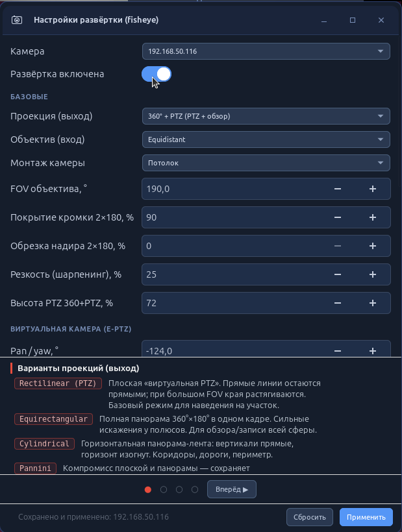Decrease Резкость (шарпенинг) with minus icon
This screenshot has height=532, width=402.
click(338, 274)
